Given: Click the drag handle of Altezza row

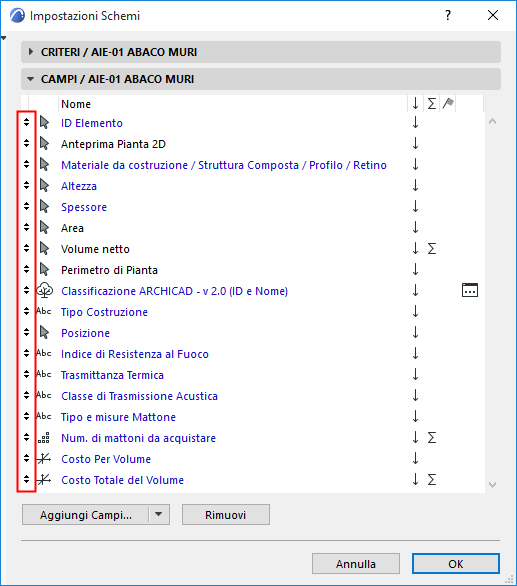Looking at the screenshot, I should [x=26, y=185].
